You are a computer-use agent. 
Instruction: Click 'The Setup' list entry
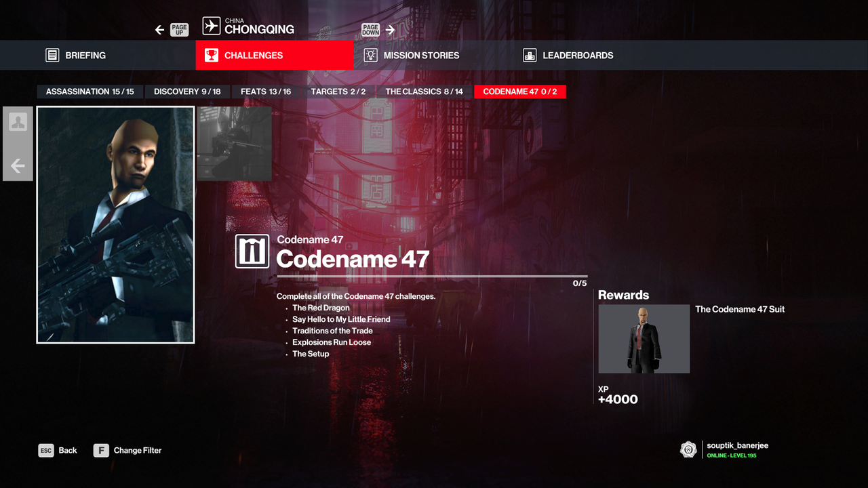point(311,354)
